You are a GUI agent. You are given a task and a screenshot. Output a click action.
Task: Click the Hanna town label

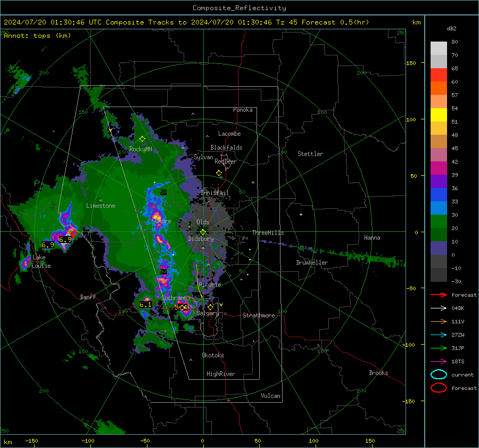click(372, 238)
